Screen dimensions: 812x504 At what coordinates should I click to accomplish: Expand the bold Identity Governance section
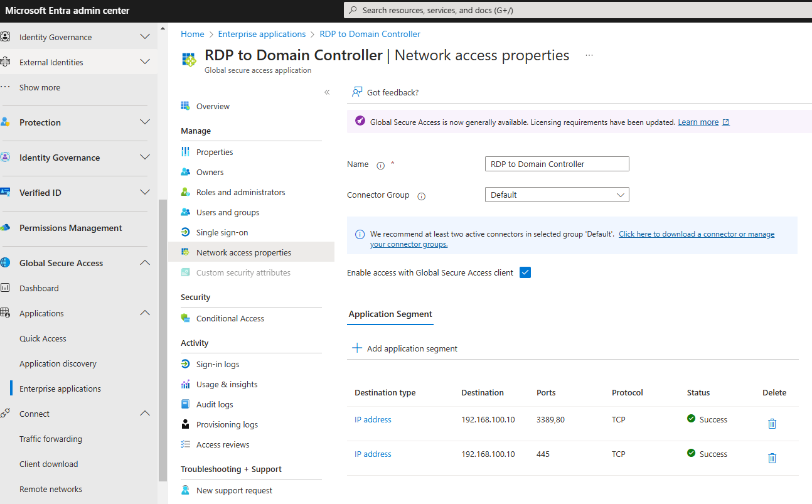click(x=145, y=158)
